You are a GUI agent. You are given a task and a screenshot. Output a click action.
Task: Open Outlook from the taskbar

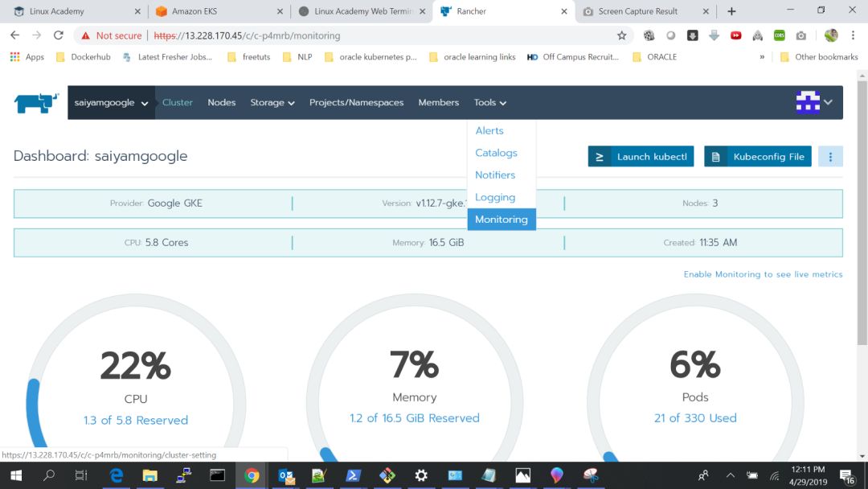tap(286, 475)
